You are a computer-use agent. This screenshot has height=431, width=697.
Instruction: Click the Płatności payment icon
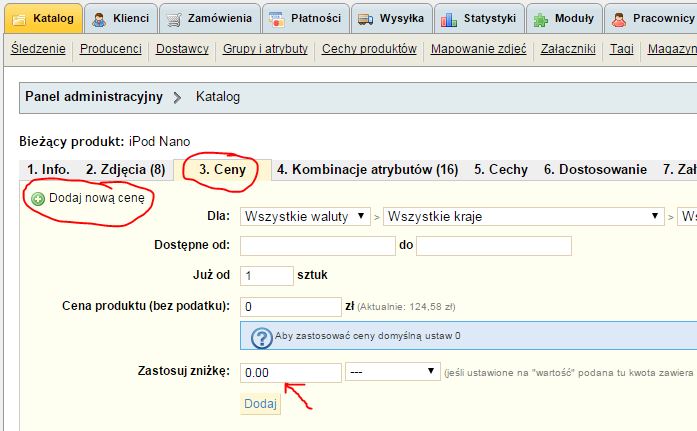(276, 20)
